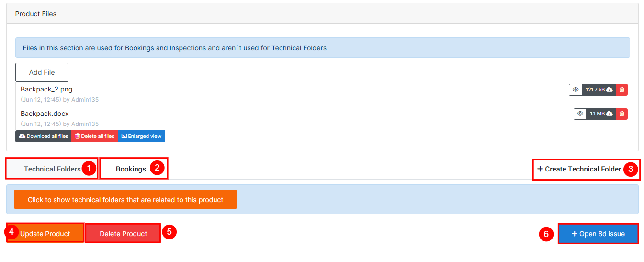
Task: Click the Update Product button
Action: point(45,234)
